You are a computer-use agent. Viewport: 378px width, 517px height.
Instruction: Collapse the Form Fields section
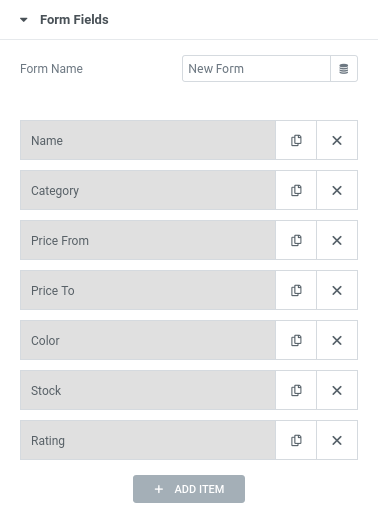[x=24, y=20]
